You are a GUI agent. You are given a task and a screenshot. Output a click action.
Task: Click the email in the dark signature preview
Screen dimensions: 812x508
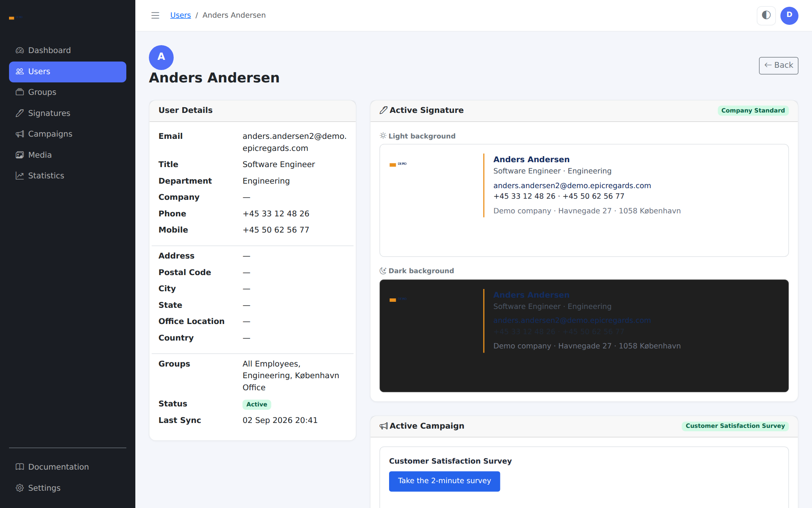(x=572, y=321)
